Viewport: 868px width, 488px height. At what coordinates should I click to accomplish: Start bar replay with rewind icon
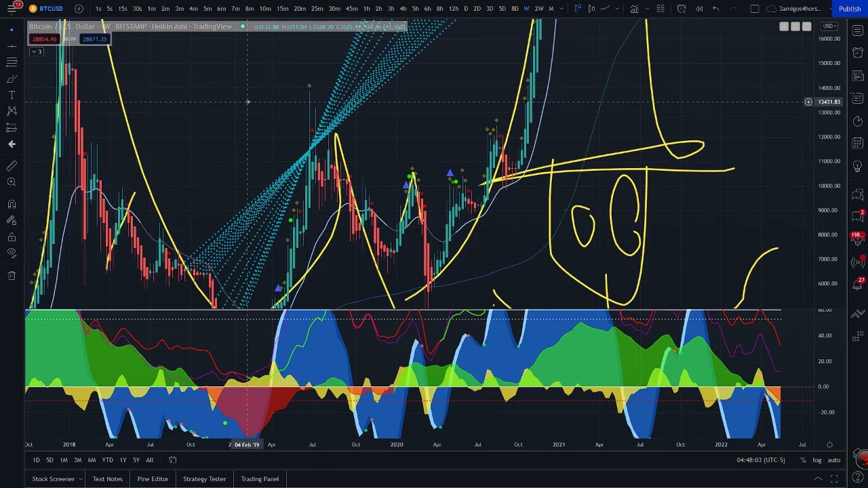699,9
